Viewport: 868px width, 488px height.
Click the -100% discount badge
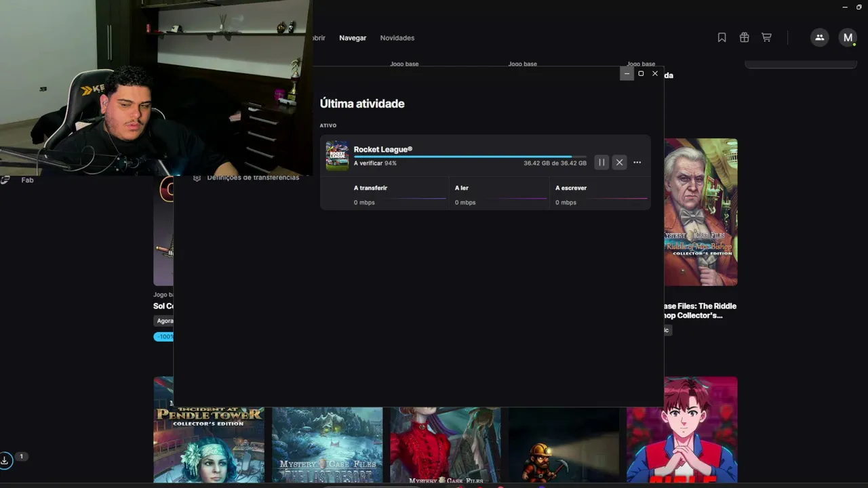tap(163, 337)
